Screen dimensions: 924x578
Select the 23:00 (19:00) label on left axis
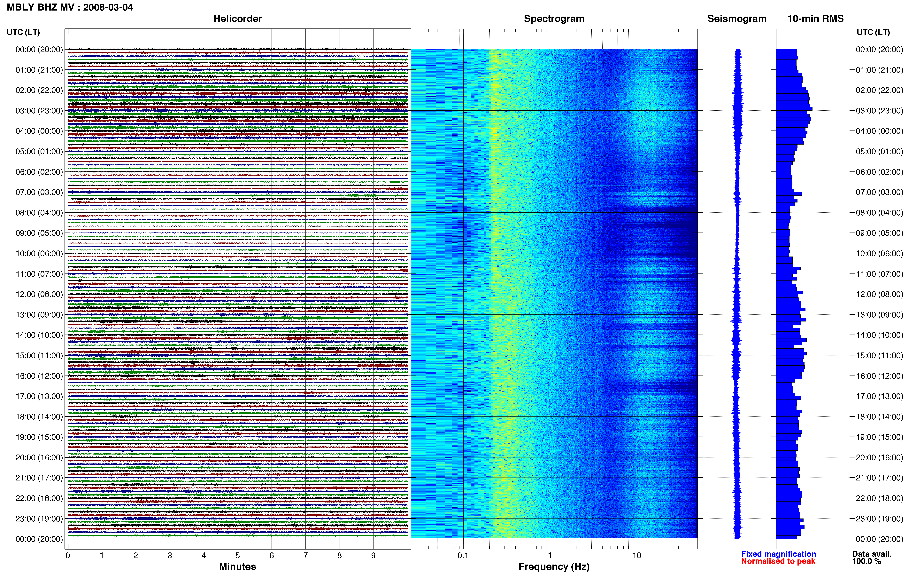pos(39,519)
